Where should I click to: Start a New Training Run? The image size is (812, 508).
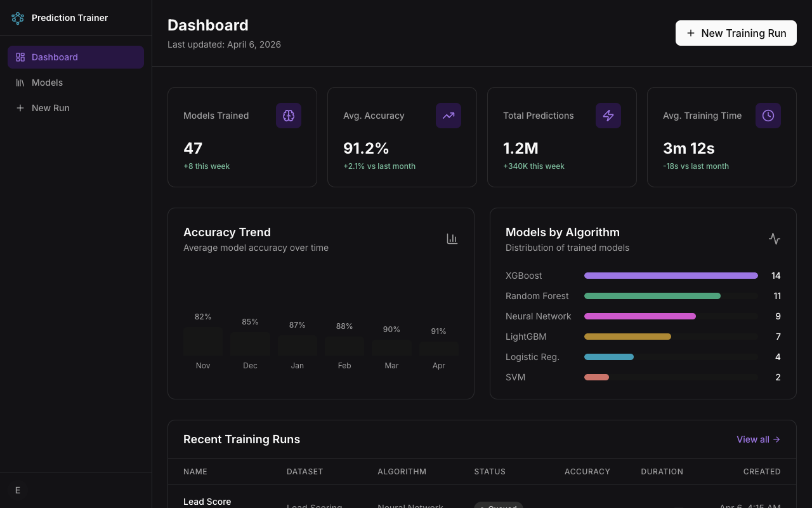[736, 33]
